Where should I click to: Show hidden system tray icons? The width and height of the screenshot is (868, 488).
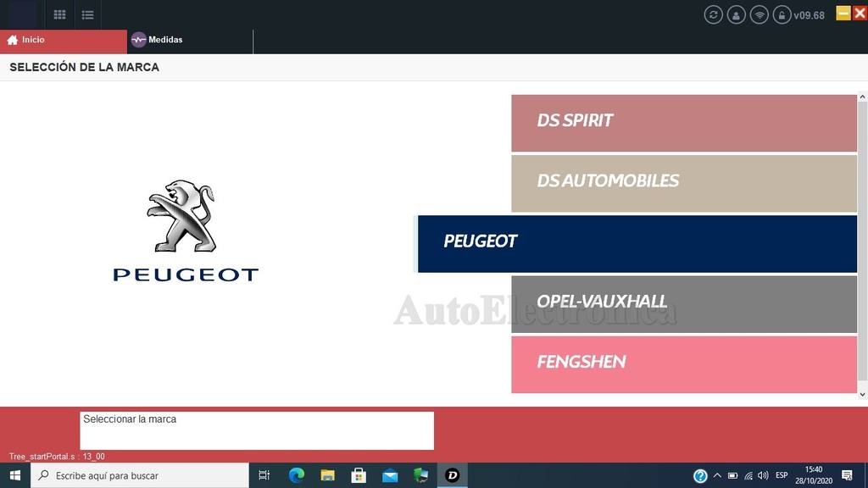tap(717, 475)
